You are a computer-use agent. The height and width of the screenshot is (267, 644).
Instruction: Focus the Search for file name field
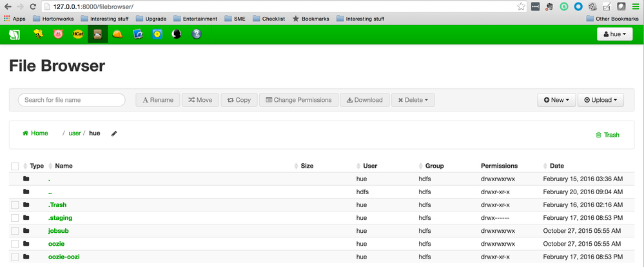[x=71, y=100]
